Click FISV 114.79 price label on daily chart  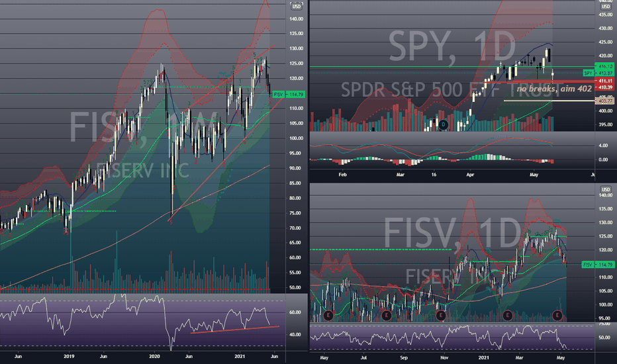598,265
